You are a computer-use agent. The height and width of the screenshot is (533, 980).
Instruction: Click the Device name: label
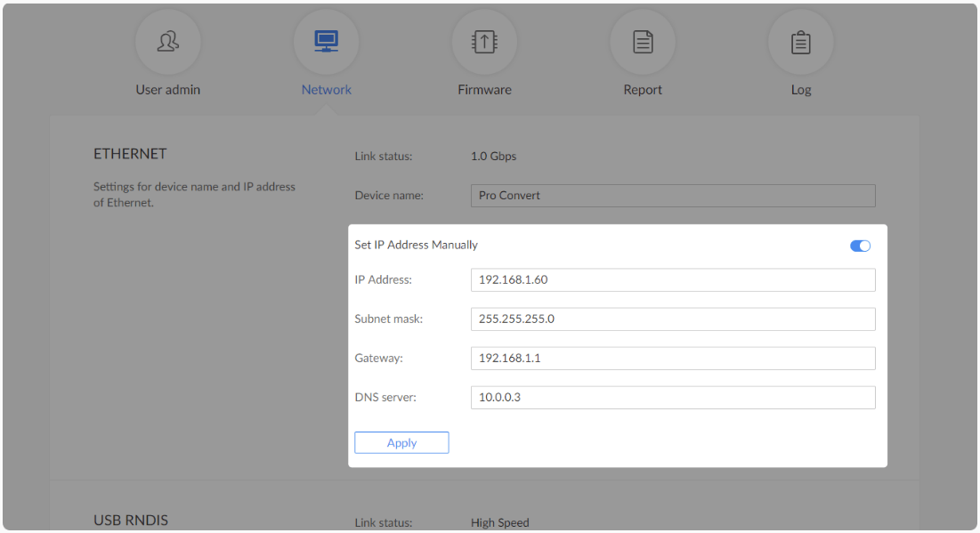point(389,196)
